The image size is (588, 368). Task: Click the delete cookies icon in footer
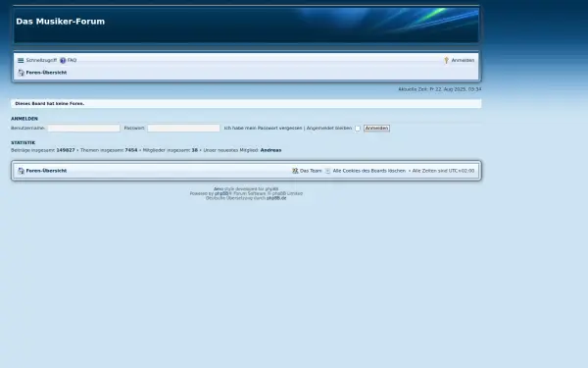point(327,171)
